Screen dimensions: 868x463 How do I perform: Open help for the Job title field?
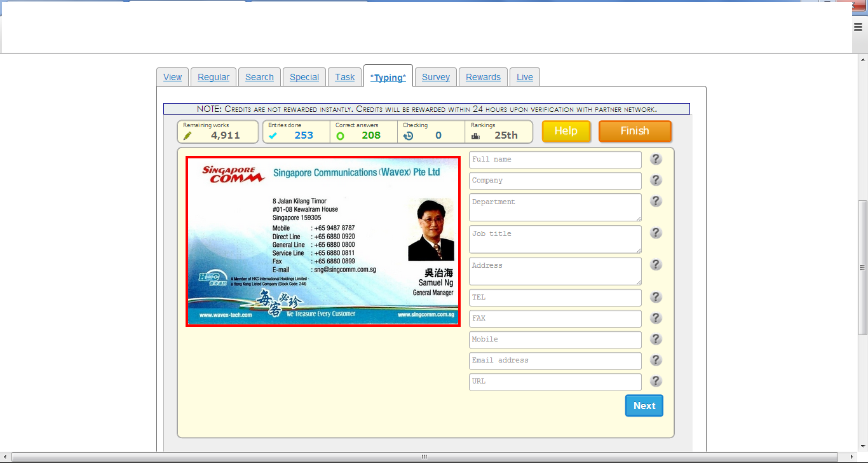coord(656,233)
